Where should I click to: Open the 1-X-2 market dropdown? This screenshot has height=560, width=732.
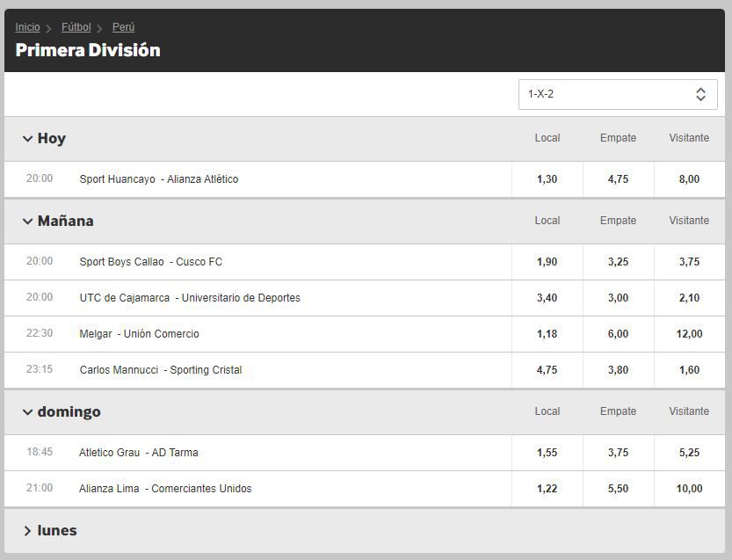617,94
